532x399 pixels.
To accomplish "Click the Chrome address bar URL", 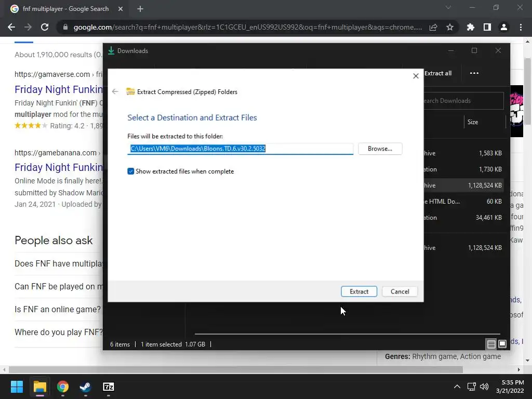I will 248,27.
